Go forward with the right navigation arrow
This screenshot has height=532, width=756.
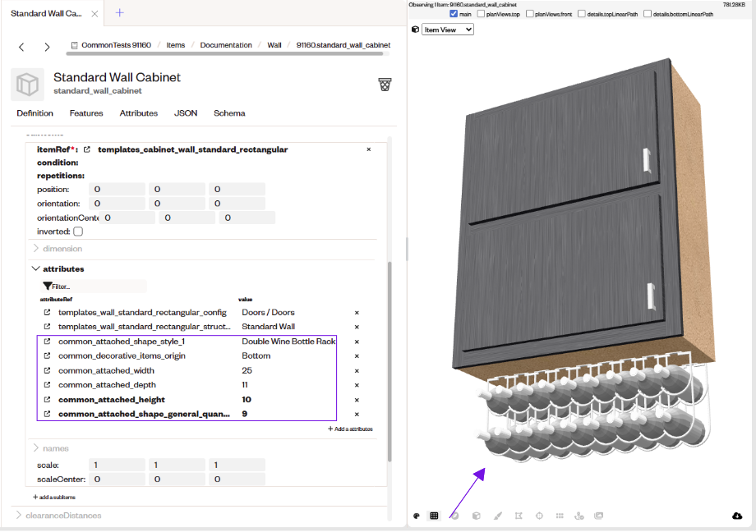tap(47, 47)
